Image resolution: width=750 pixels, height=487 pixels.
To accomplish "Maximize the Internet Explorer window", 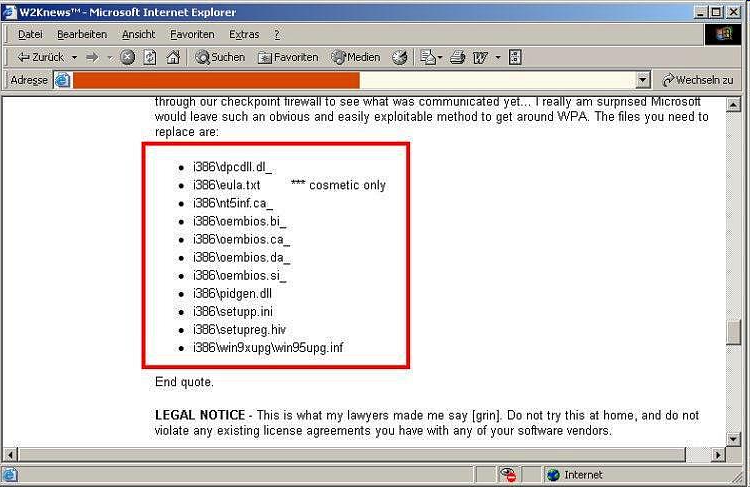I will [x=716, y=12].
